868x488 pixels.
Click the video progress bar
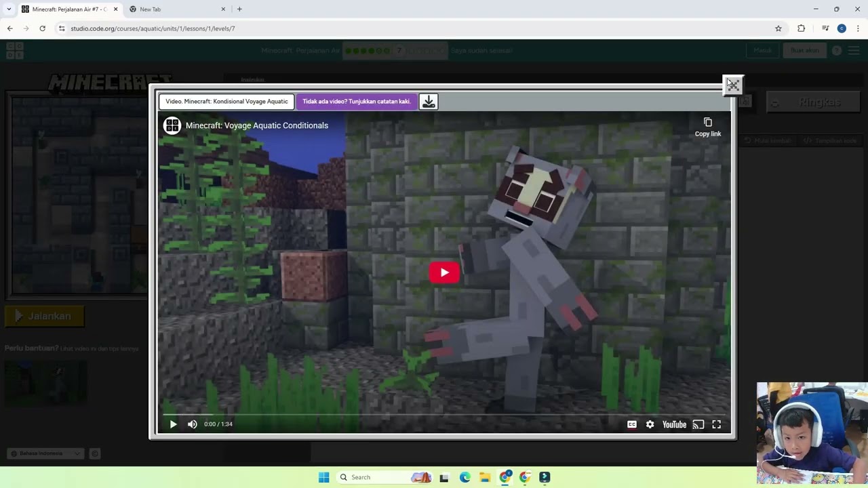click(444, 413)
